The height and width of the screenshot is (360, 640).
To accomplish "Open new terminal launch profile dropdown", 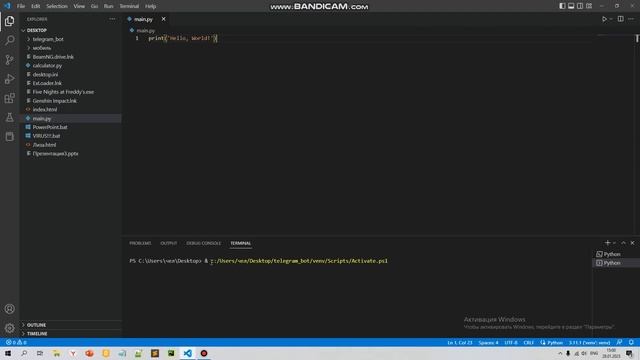I will click(614, 243).
